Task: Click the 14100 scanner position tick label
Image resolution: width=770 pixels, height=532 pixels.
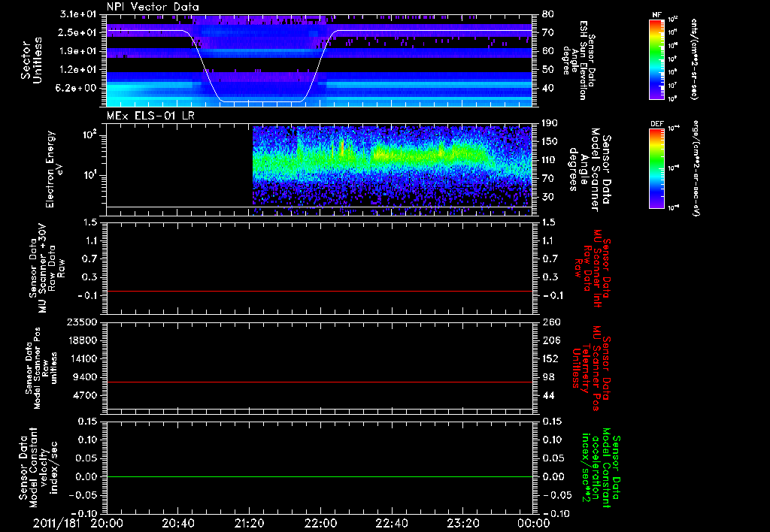Action: pos(83,358)
